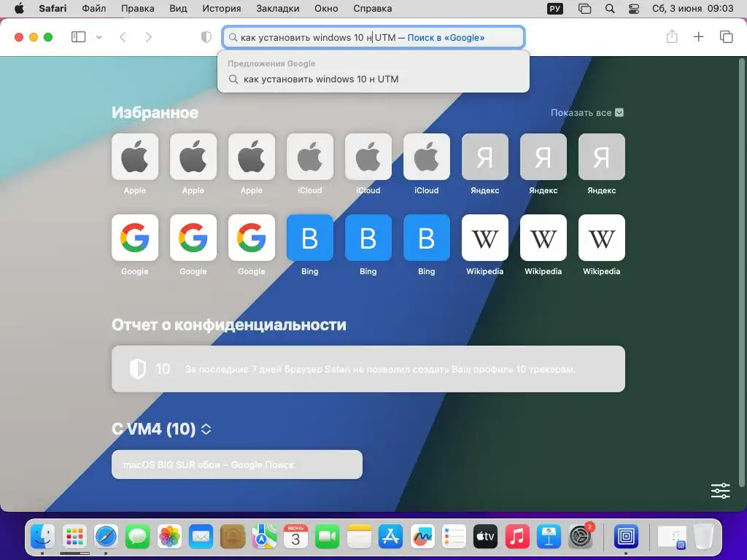Screen dimensions: 747x560
Task: Open the Apple menu
Action: click(19, 9)
